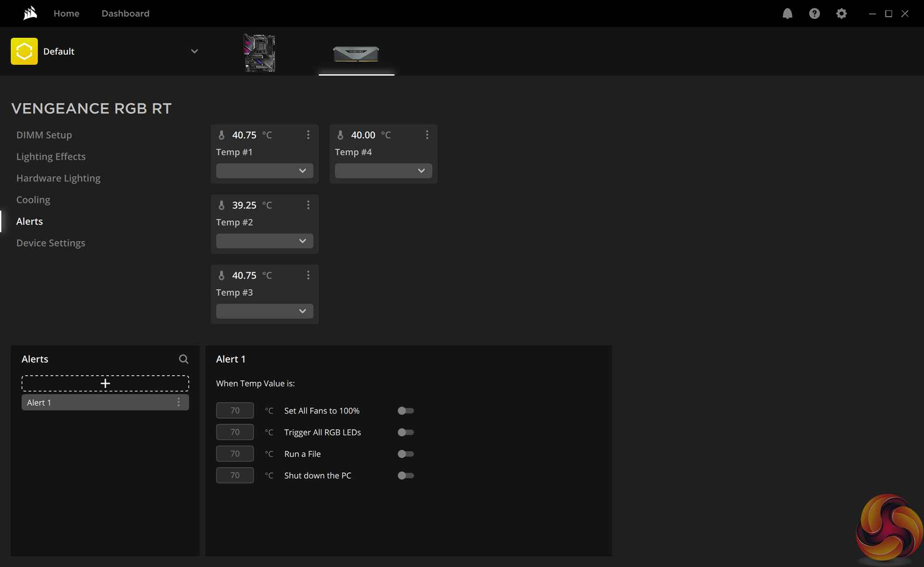Image resolution: width=924 pixels, height=567 pixels.
Task: Click the help question mark icon
Action: pyautogui.click(x=814, y=13)
